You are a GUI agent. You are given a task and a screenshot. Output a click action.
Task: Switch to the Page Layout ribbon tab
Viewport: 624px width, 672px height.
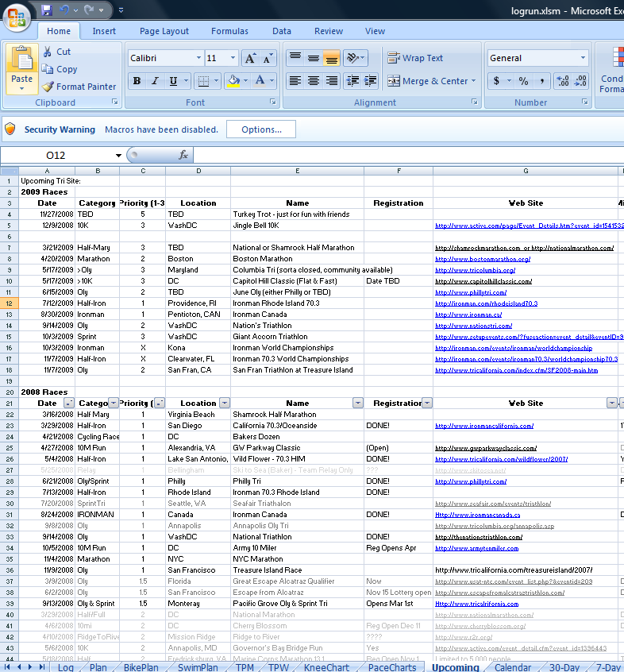tap(164, 31)
